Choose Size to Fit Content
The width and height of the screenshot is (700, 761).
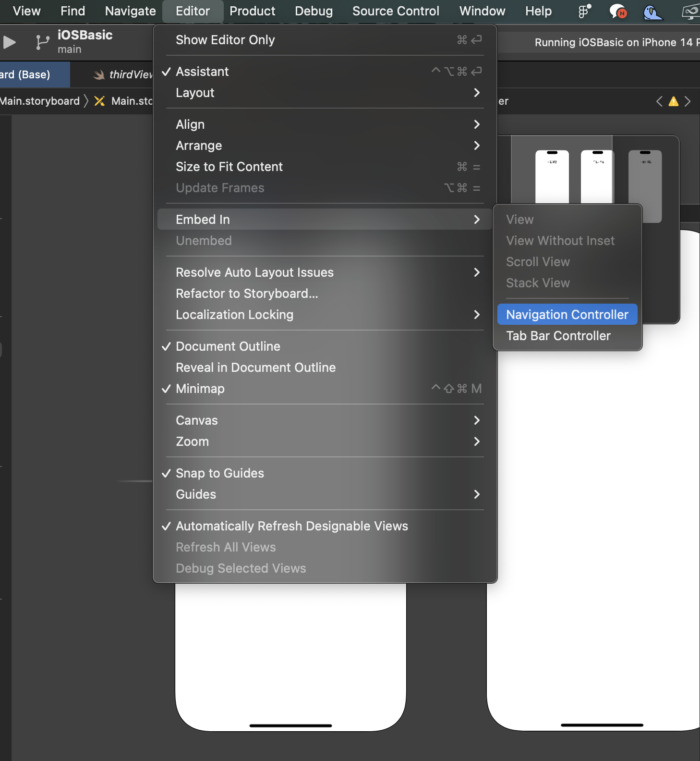(x=325, y=167)
